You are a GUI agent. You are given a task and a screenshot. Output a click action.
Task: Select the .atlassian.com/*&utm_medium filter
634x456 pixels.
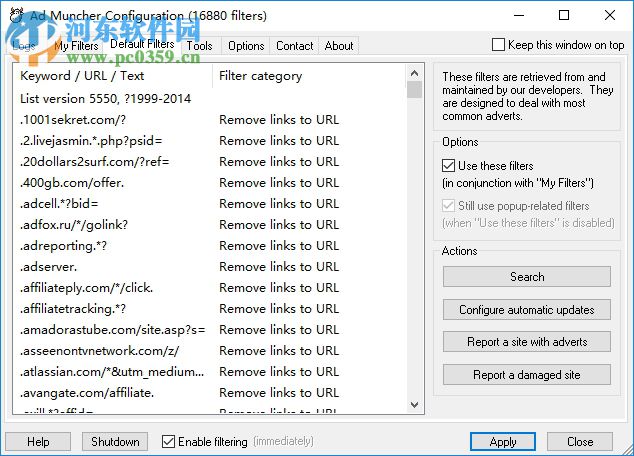tap(209, 372)
